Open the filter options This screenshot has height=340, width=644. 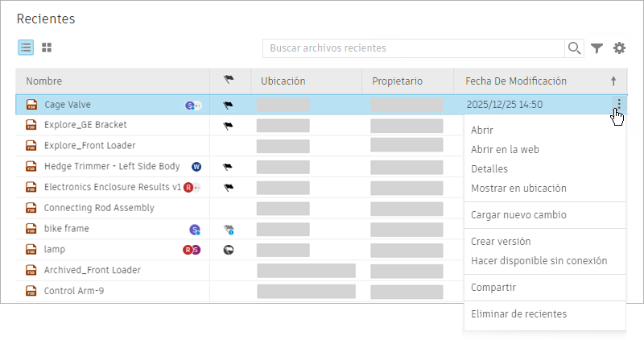[x=597, y=48]
